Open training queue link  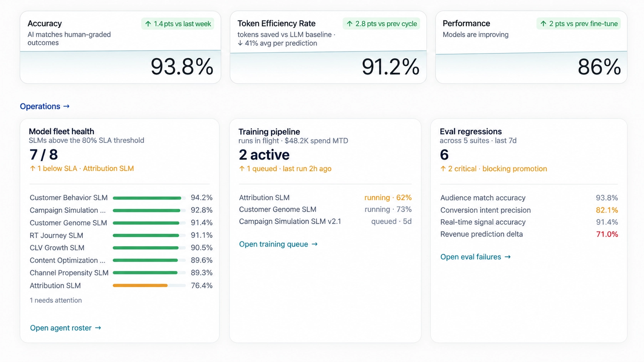(278, 244)
